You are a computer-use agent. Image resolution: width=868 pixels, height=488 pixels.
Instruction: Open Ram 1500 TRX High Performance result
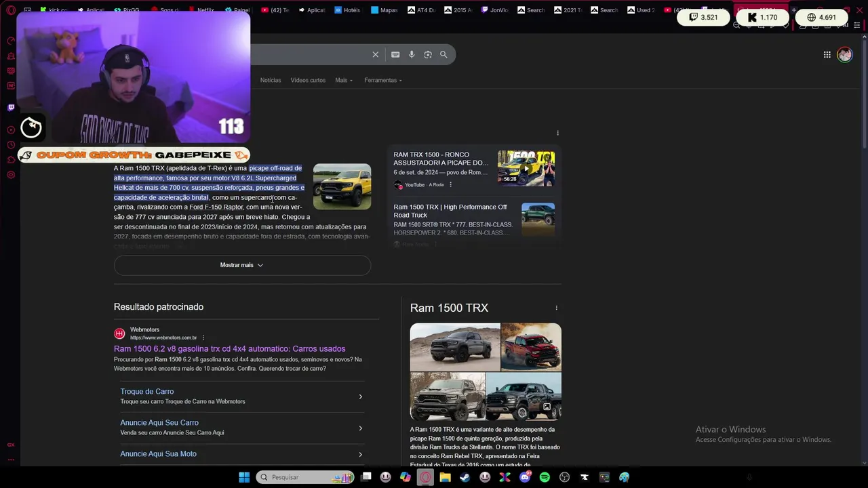(x=450, y=211)
